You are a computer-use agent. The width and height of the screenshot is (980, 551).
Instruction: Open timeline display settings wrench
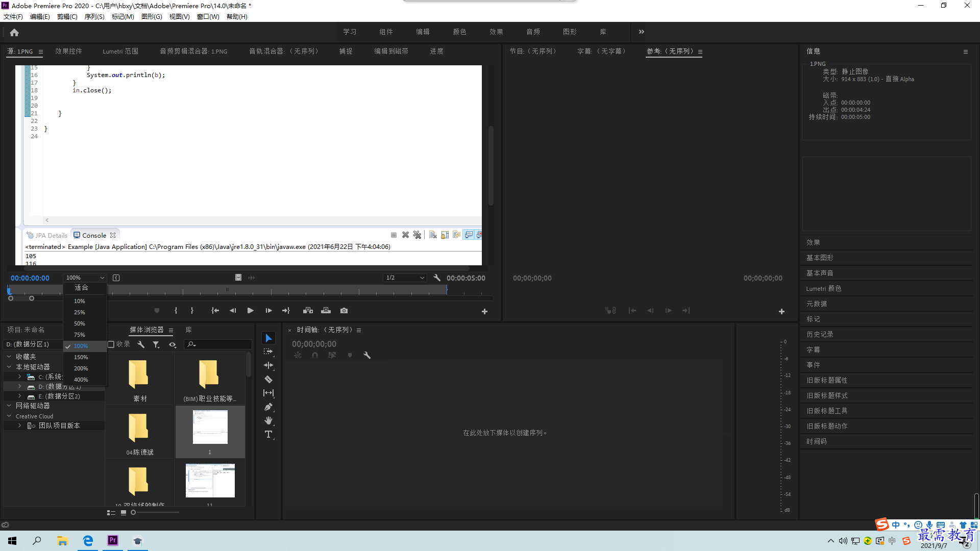click(x=366, y=356)
